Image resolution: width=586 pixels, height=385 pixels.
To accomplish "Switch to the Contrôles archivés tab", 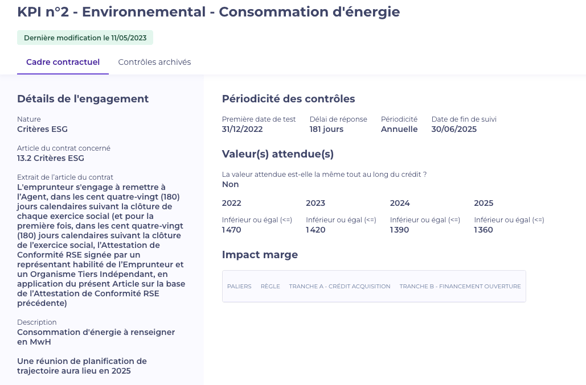I will 154,62.
